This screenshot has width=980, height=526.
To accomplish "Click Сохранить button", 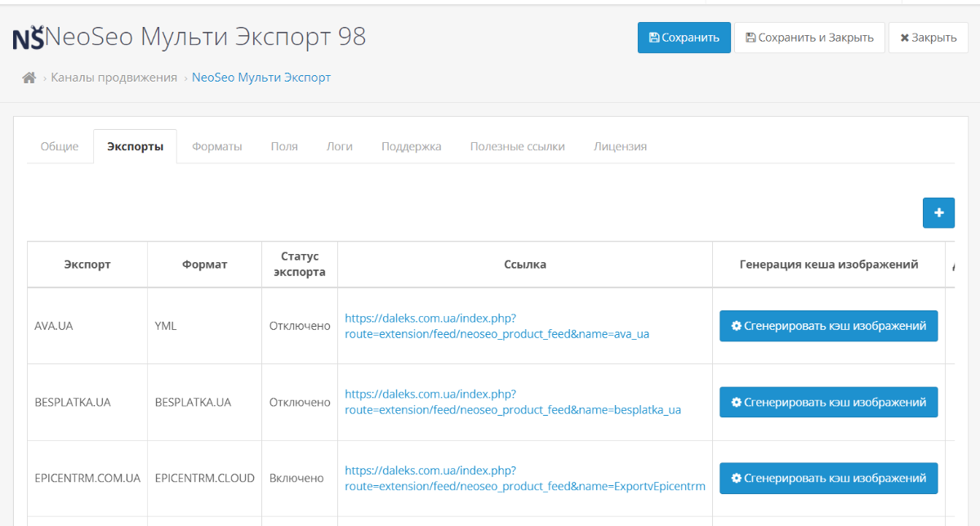I will coord(684,38).
